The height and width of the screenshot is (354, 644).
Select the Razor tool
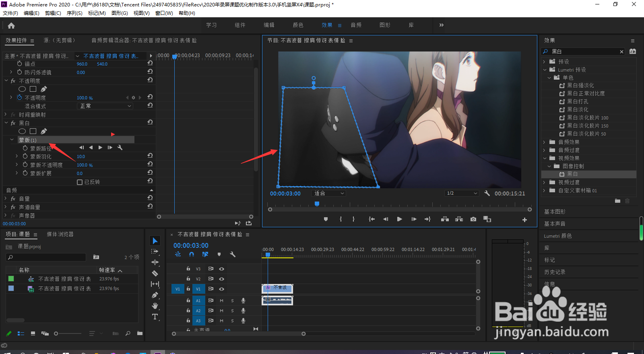click(155, 273)
